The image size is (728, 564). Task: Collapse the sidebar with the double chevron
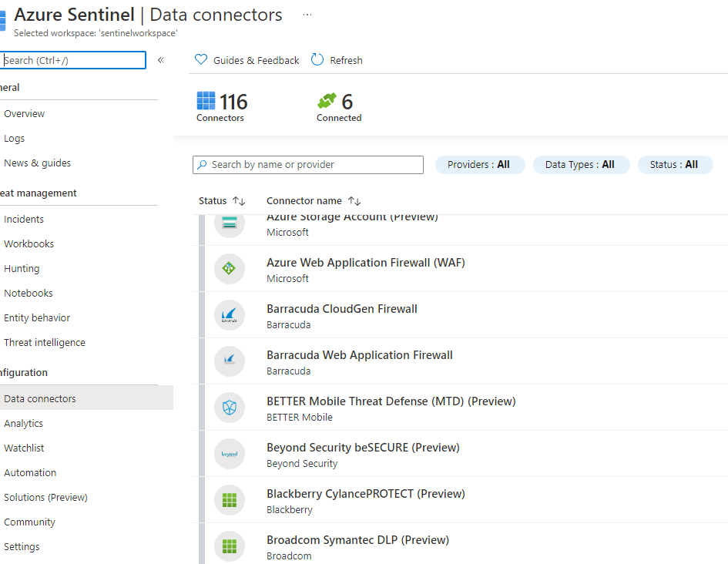[160, 60]
